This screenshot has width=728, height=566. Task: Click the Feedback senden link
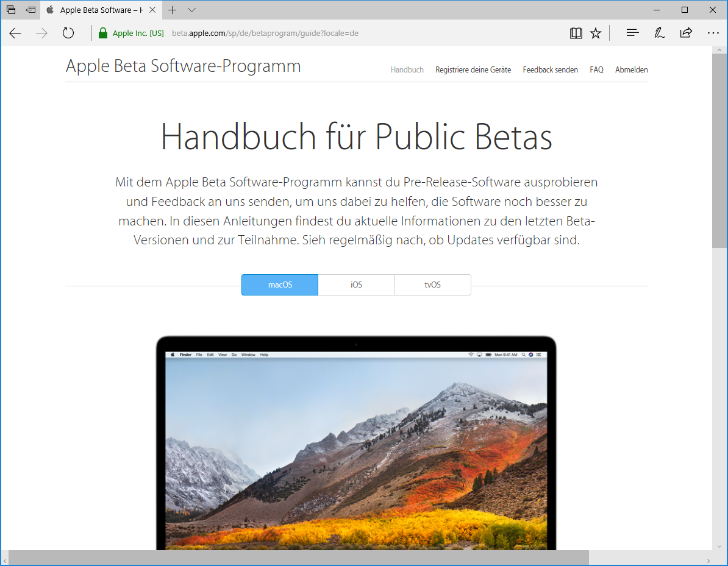pos(550,70)
